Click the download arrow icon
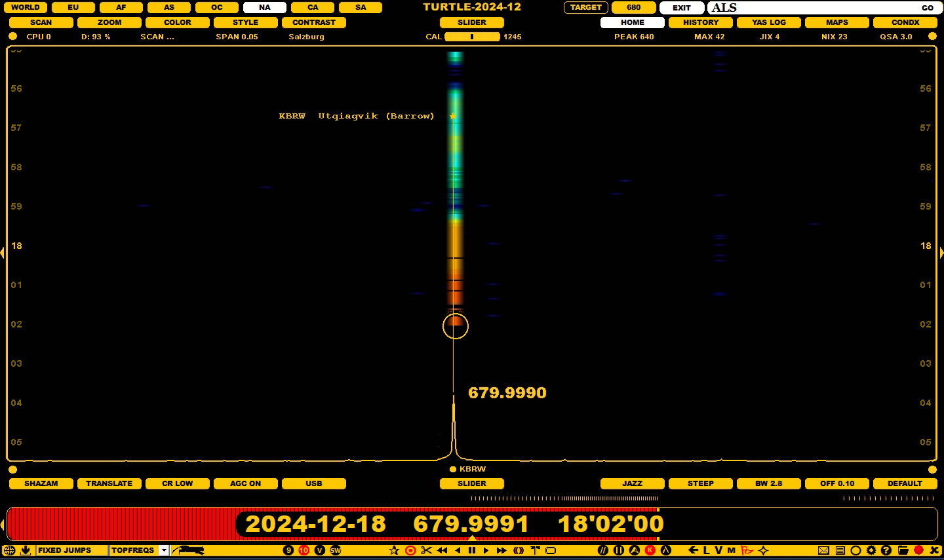The image size is (944, 560). 26,550
